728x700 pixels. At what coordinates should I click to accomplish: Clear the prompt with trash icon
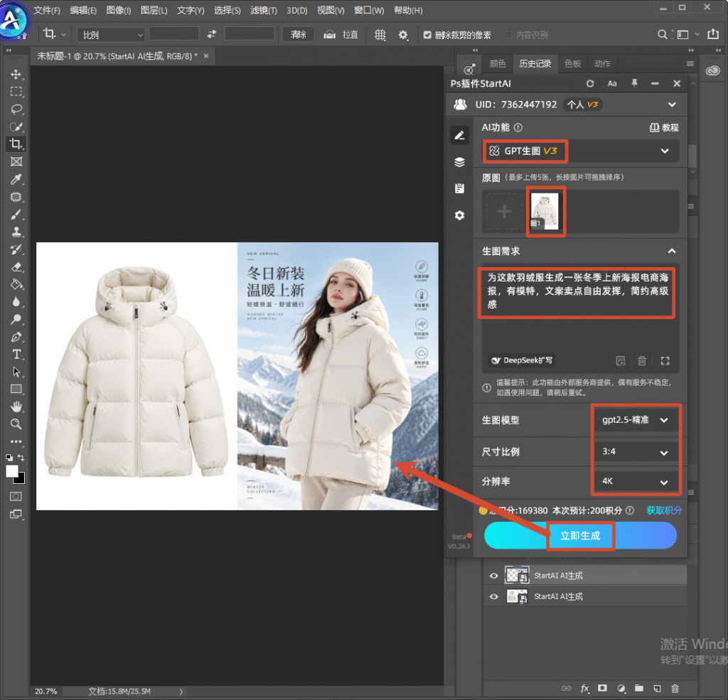(x=642, y=361)
